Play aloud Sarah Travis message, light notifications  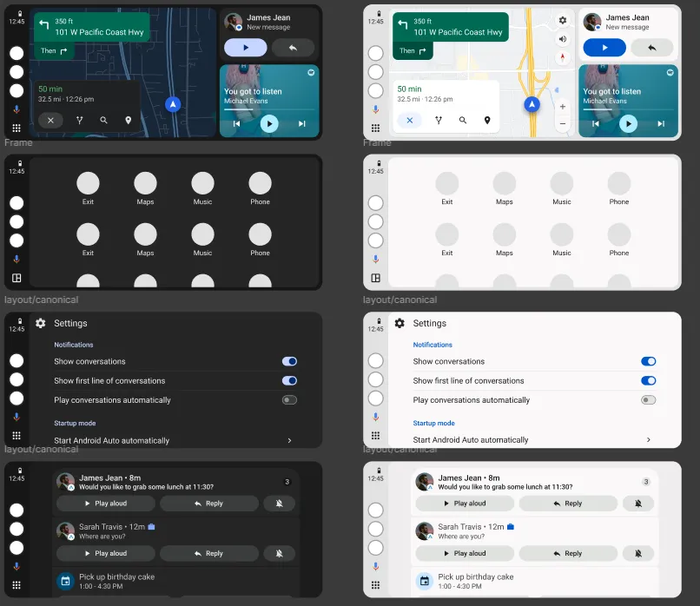click(465, 553)
